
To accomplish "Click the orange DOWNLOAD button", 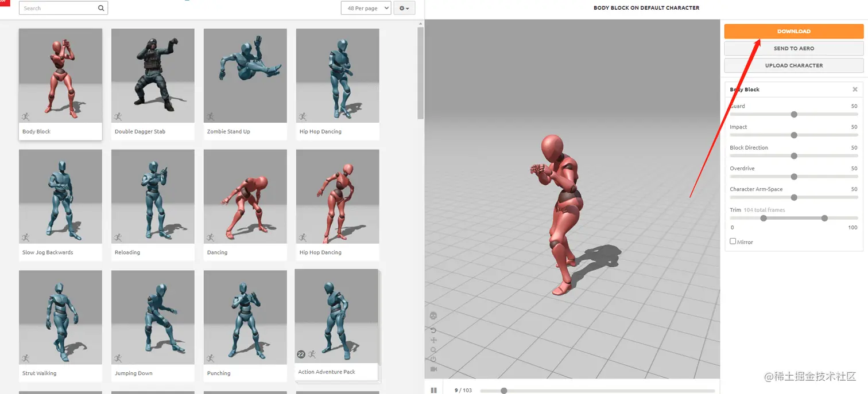I will (793, 32).
